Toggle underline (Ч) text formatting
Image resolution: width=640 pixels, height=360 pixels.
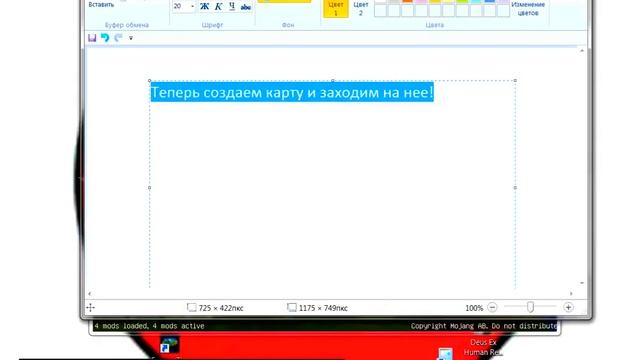[x=232, y=7]
